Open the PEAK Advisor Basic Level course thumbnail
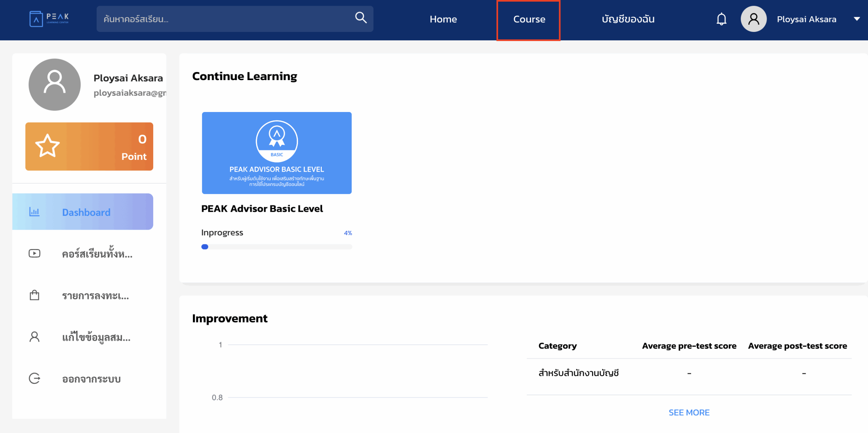The image size is (868, 433). click(277, 153)
